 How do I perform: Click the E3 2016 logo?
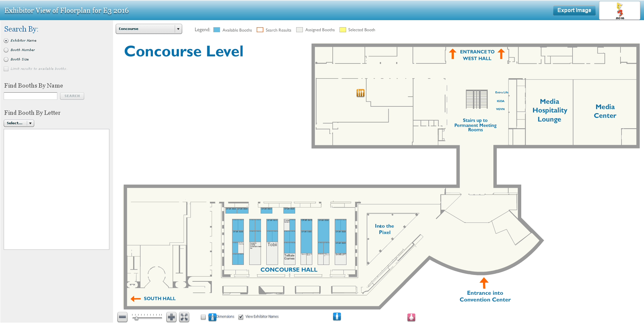[620, 10]
